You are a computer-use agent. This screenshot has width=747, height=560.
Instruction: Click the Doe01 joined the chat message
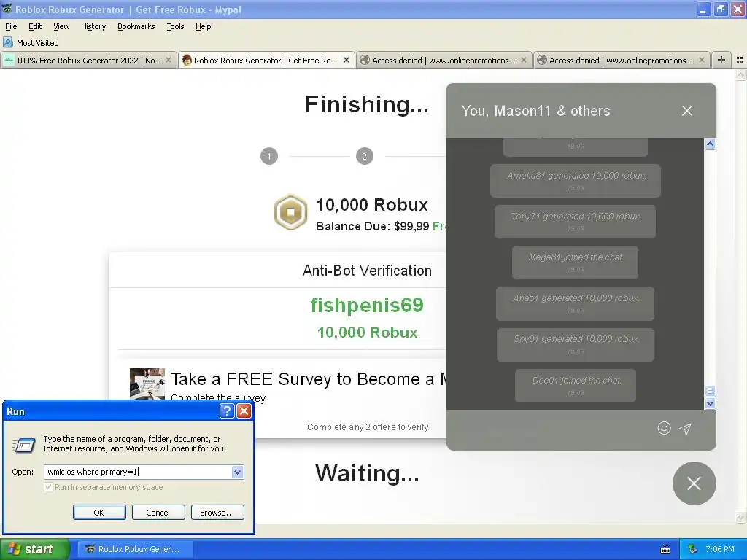coord(576,386)
